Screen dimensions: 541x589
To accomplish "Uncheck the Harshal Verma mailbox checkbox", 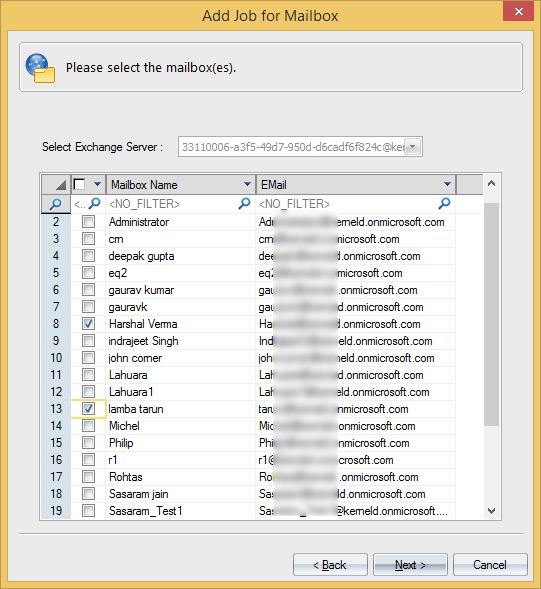I will (x=88, y=323).
